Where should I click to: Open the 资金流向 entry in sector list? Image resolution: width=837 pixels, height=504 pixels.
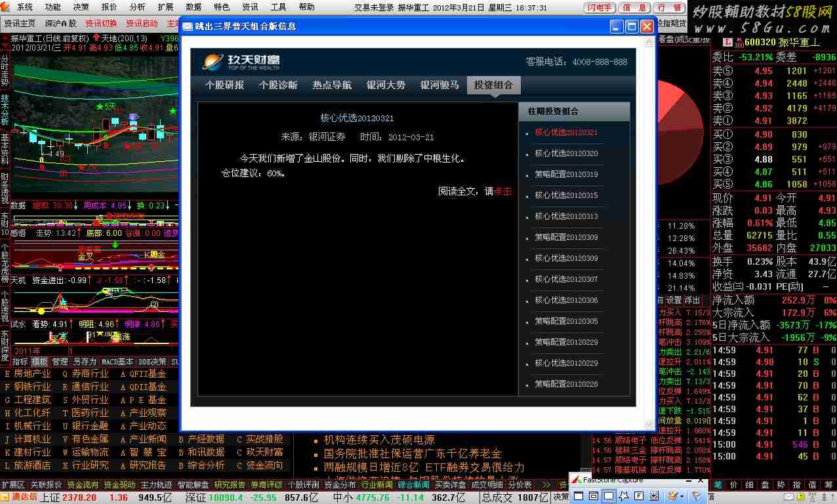[264, 465]
